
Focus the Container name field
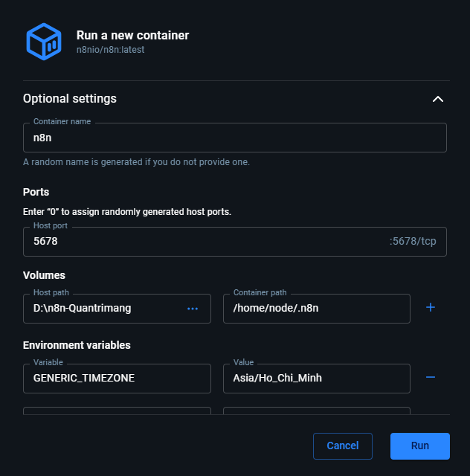point(234,138)
